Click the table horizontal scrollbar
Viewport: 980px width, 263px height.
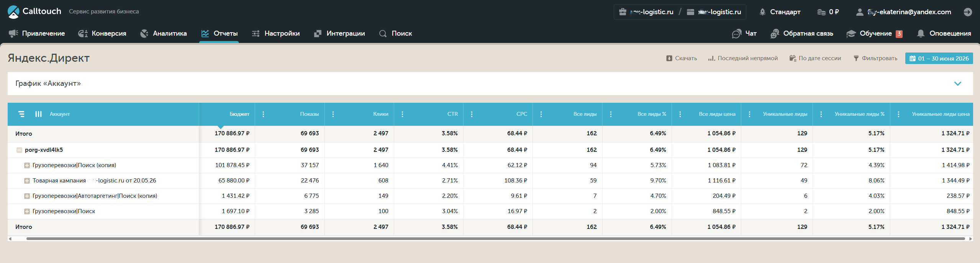click(x=495, y=238)
